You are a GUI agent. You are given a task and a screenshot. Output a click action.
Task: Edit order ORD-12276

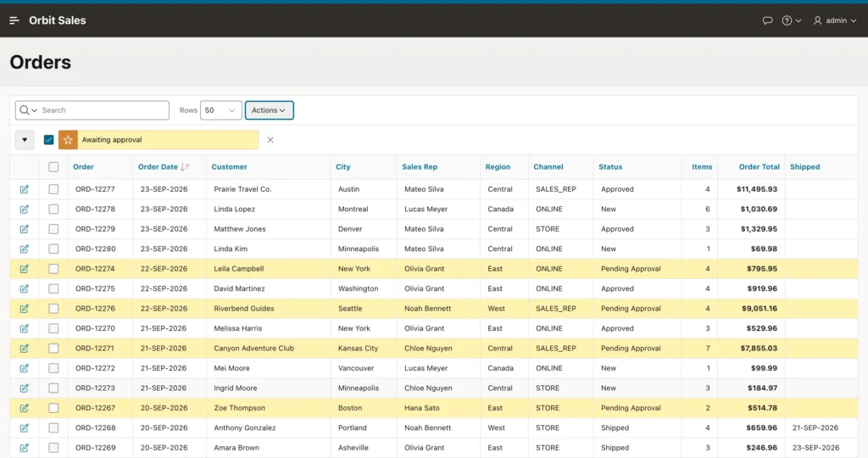(25, 309)
